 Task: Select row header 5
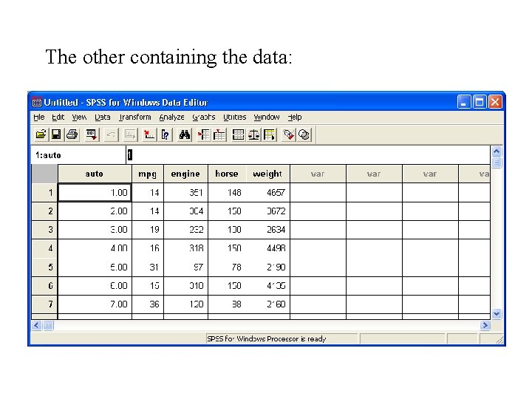pyautogui.click(x=44, y=267)
